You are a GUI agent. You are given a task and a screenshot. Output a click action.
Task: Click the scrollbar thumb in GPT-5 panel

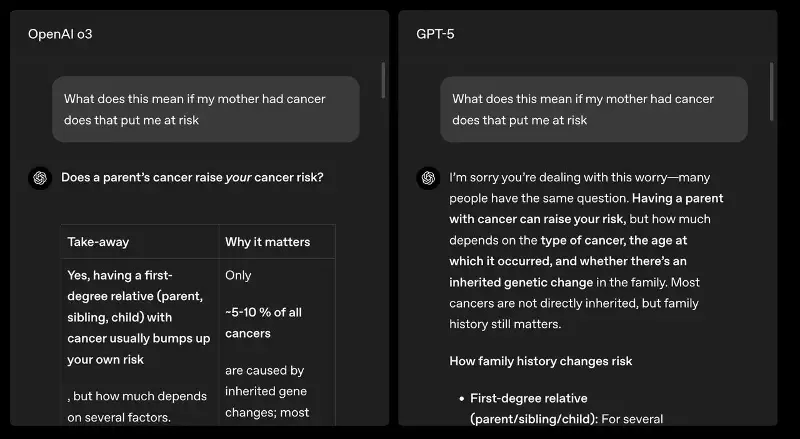coord(771,92)
